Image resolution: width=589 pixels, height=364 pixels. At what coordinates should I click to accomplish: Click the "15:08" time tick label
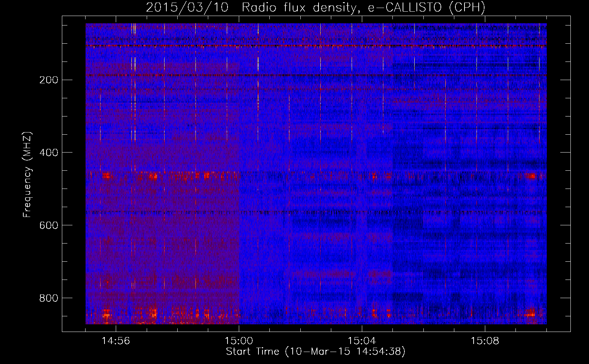pos(485,341)
